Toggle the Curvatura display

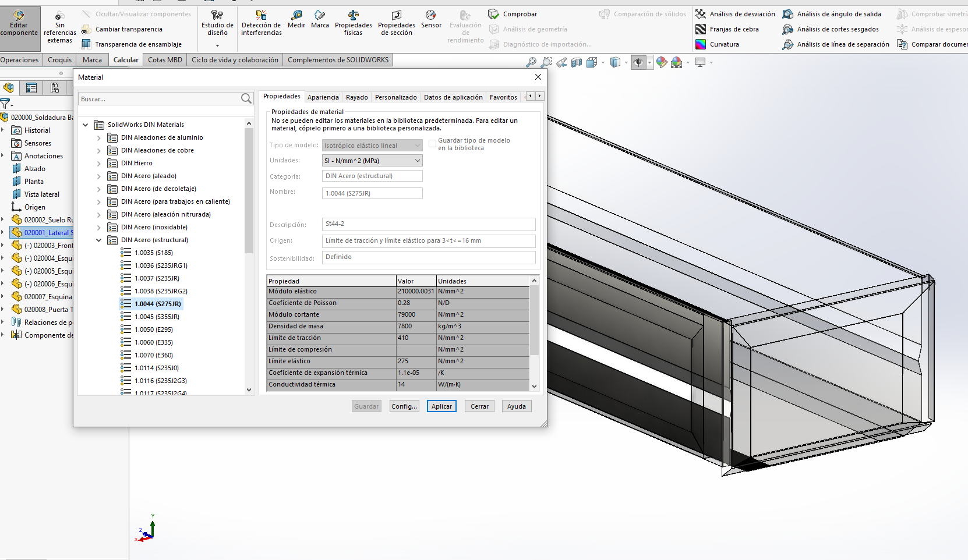click(717, 44)
